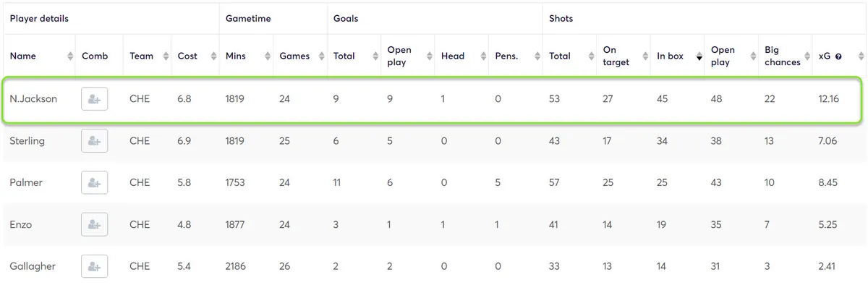The height and width of the screenshot is (285, 868).
Task: Sort table by Name column
Action: (x=39, y=56)
